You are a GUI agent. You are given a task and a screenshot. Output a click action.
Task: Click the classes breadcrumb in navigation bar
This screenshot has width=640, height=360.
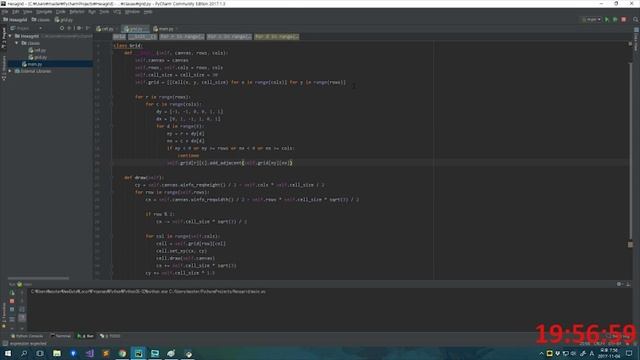point(41,20)
